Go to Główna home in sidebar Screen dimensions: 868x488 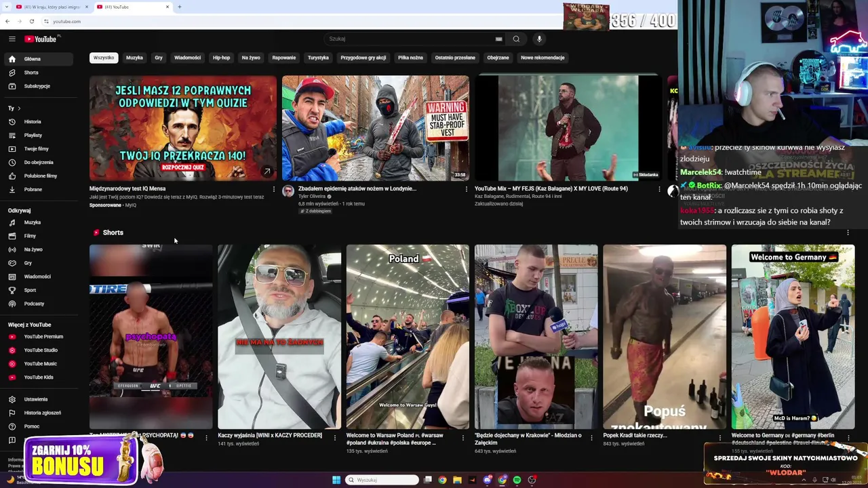click(38, 59)
